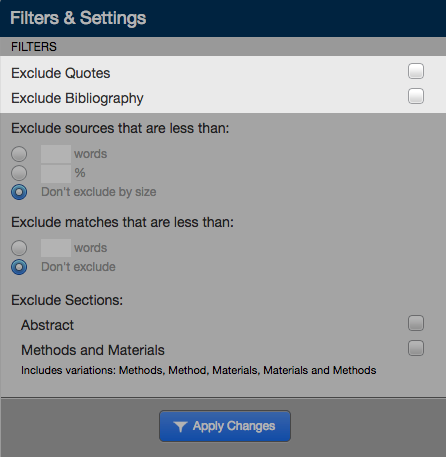This screenshot has width=446, height=457.
Task: Click the Methods and Materials label
Action: (93, 350)
